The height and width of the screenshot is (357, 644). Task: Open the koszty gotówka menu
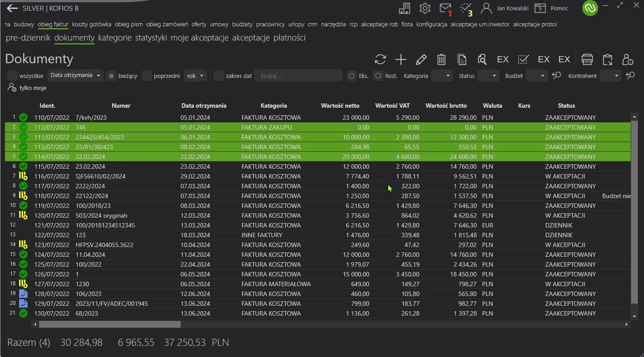point(91,24)
